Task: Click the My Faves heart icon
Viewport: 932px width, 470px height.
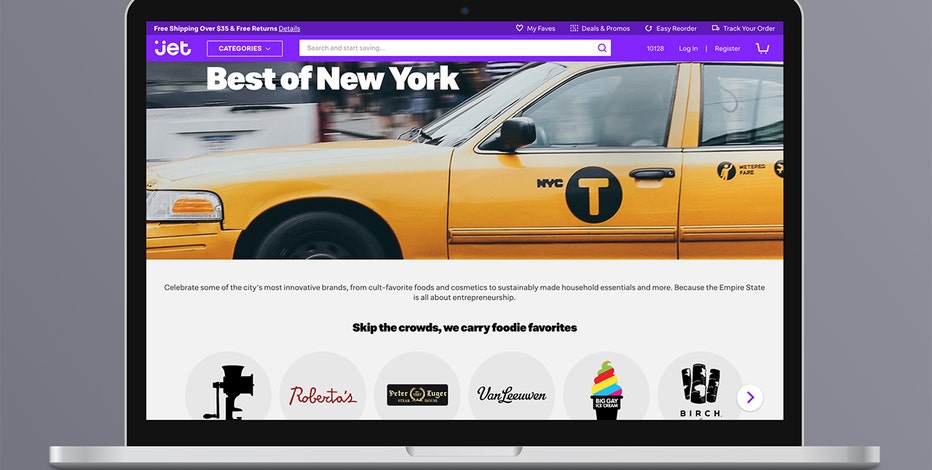Action: (x=519, y=28)
